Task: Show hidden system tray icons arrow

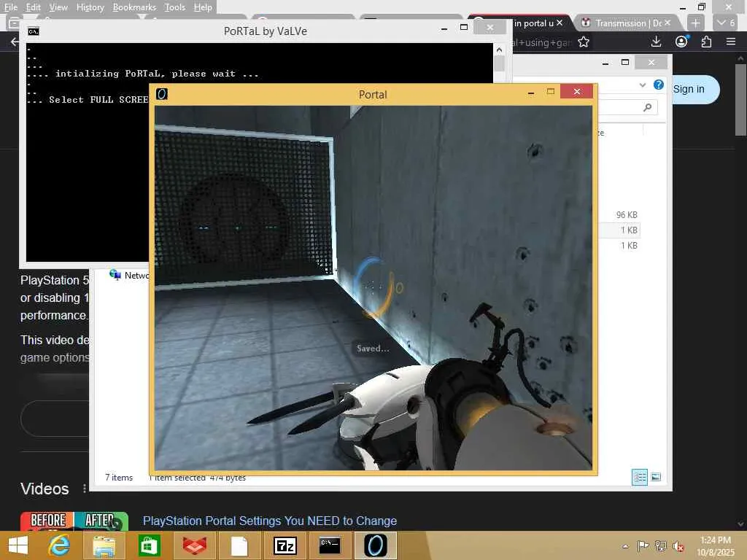Action: (625, 546)
